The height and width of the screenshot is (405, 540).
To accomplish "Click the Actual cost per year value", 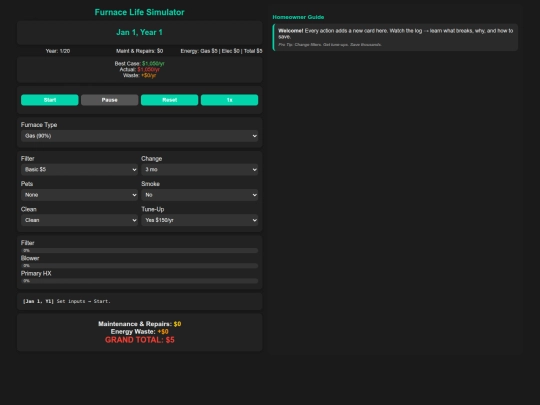I will [148, 70].
